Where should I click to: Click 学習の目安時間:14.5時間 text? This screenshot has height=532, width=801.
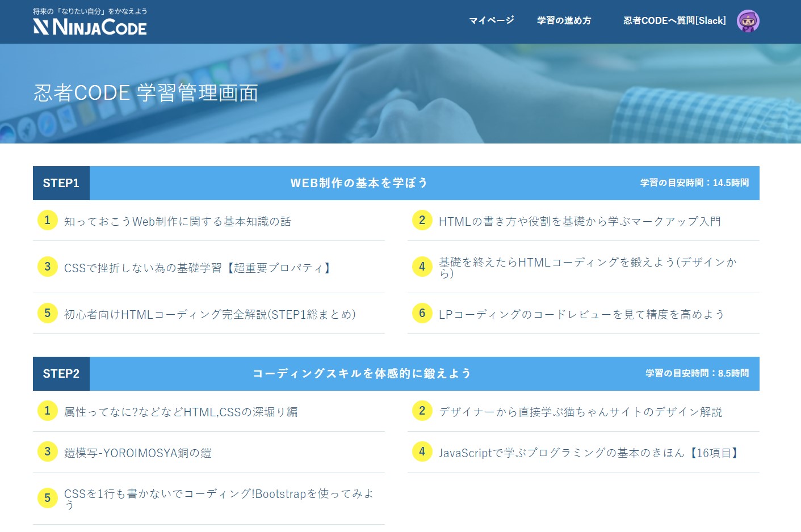(694, 183)
